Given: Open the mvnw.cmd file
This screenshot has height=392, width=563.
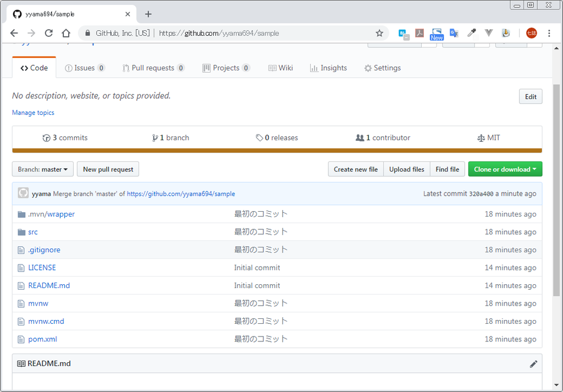Looking at the screenshot, I should point(46,321).
